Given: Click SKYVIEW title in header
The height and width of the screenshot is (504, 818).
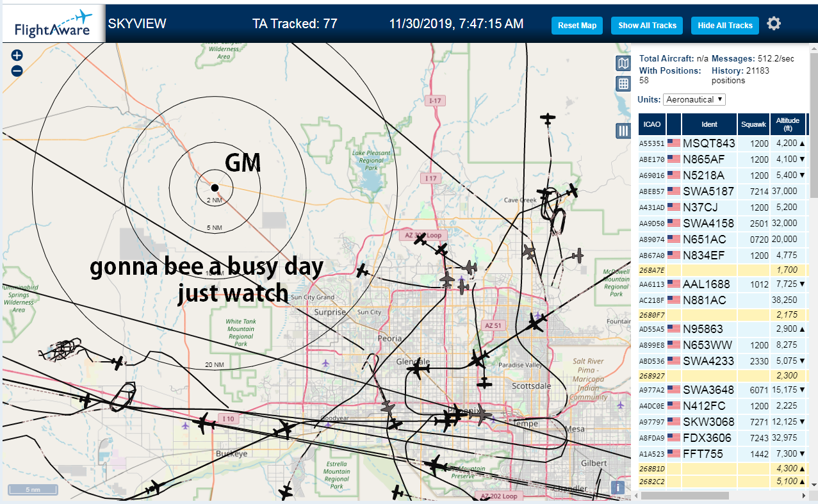Looking at the screenshot, I should coord(137,24).
